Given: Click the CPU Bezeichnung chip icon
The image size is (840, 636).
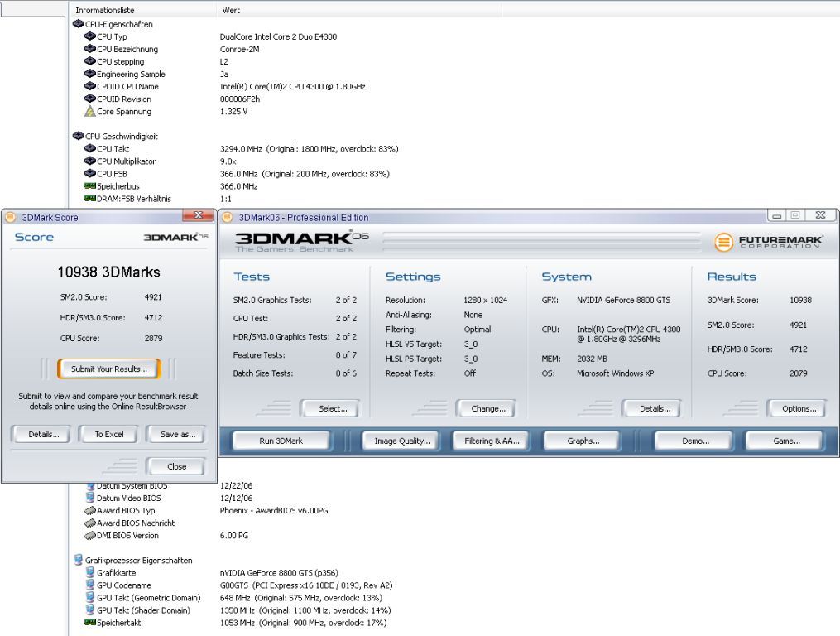Looking at the screenshot, I should (90, 48).
